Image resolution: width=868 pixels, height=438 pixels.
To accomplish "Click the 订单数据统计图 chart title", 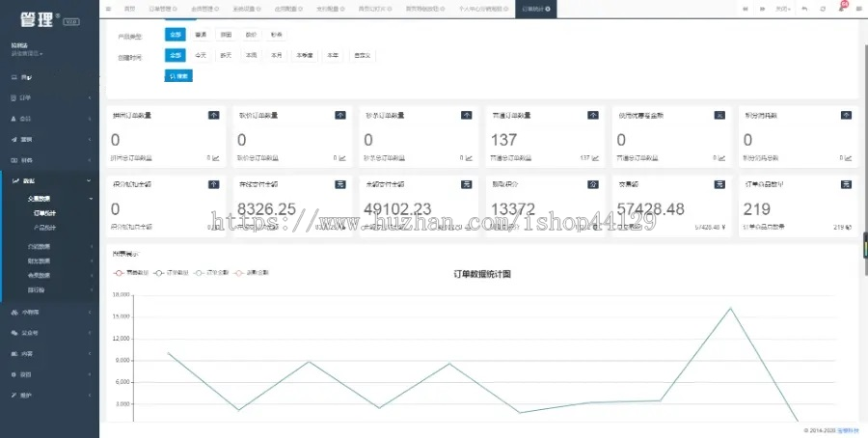I will click(481, 274).
